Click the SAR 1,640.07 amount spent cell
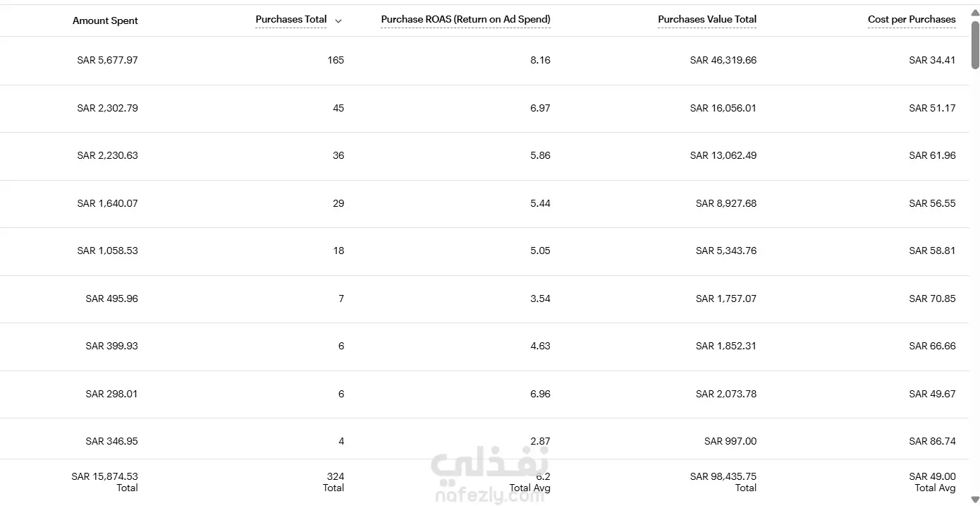This screenshot has height=506, width=980. pos(107,203)
